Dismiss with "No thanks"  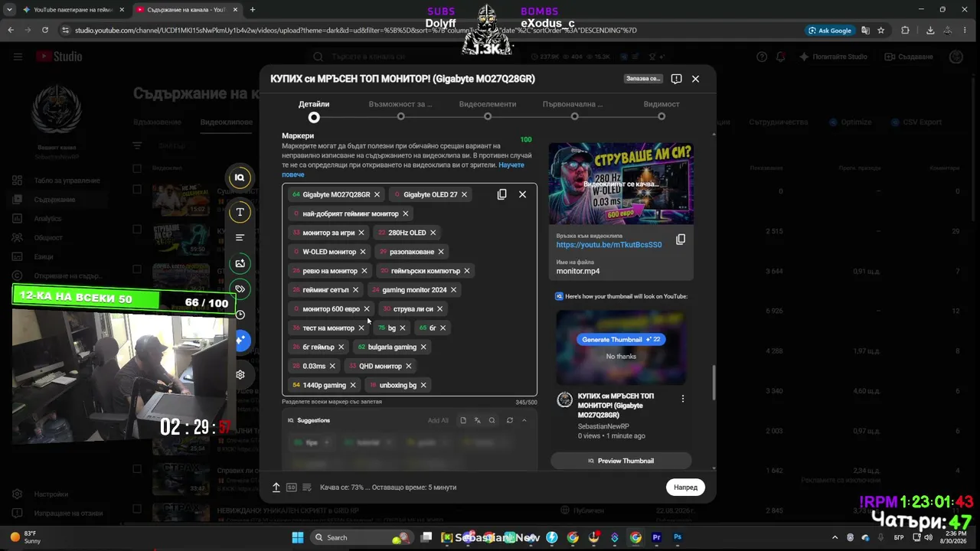(x=621, y=357)
